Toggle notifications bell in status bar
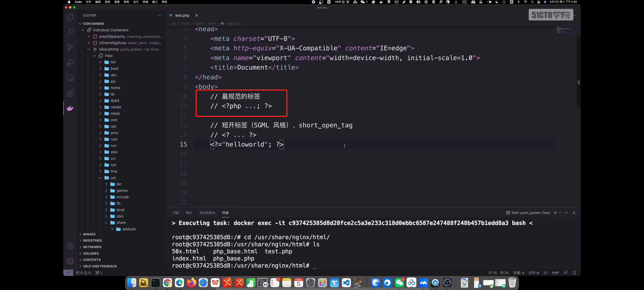Screen dimensions: 644x290 point(574,273)
